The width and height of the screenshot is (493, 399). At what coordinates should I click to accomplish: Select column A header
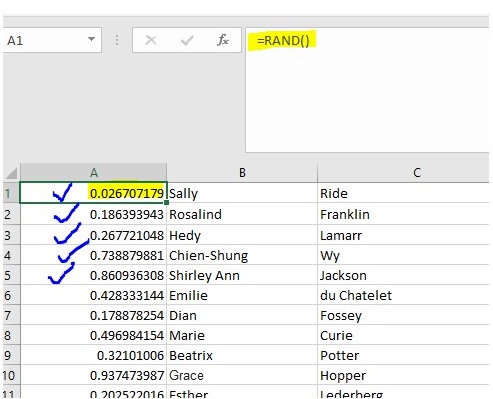pyautogui.click(x=93, y=173)
